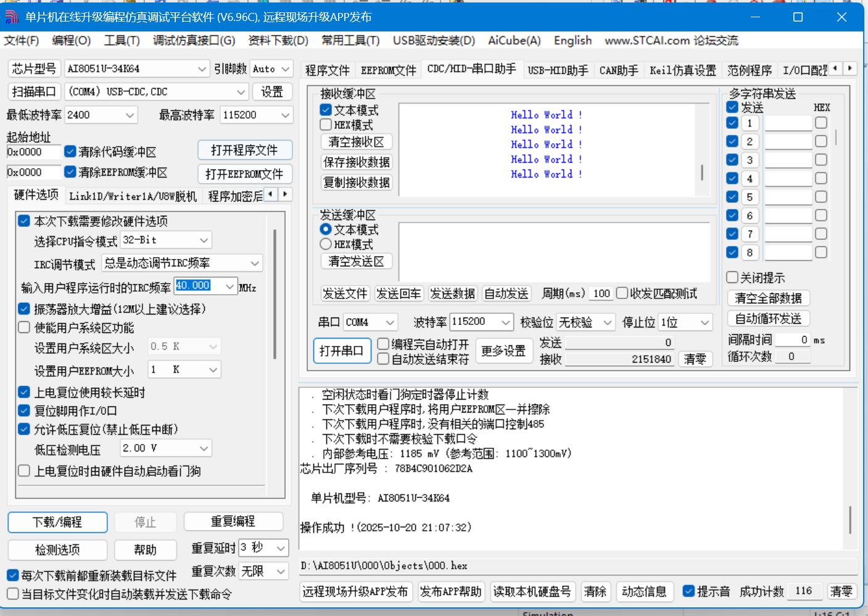
Task: Click the 下载/编程 button
Action: (57, 522)
